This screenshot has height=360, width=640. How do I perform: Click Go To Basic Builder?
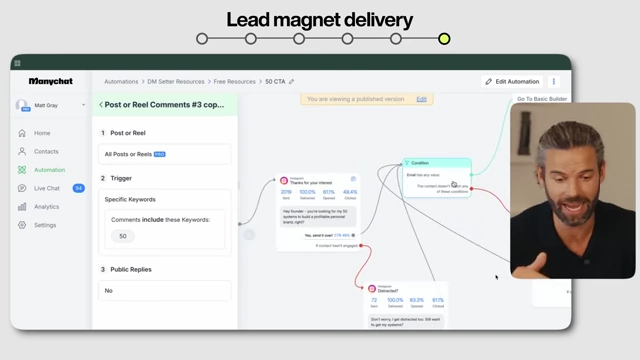point(542,99)
